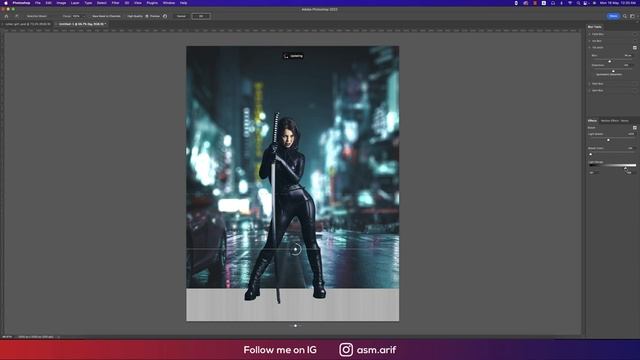Toggle the High Quality checkbox

click(x=126, y=16)
